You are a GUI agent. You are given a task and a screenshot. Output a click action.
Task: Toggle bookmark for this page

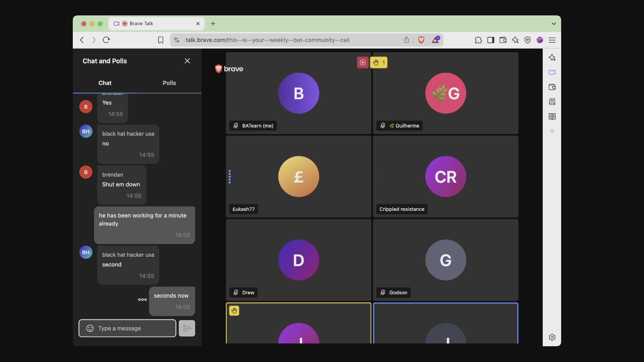tap(161, 40)
